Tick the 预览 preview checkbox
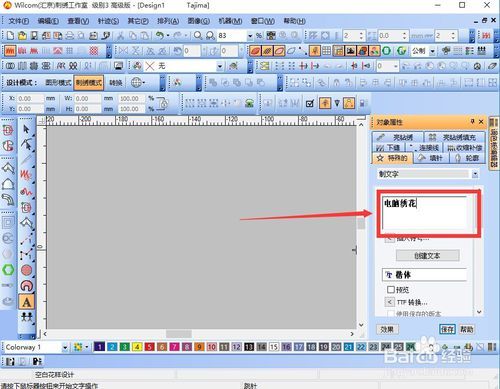 click(391, 289)
